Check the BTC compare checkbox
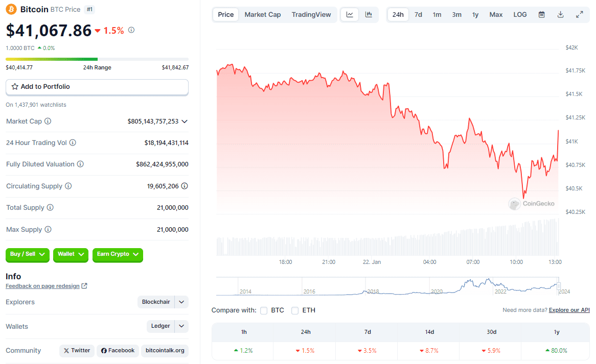The image size is (596, 364). 264,310
